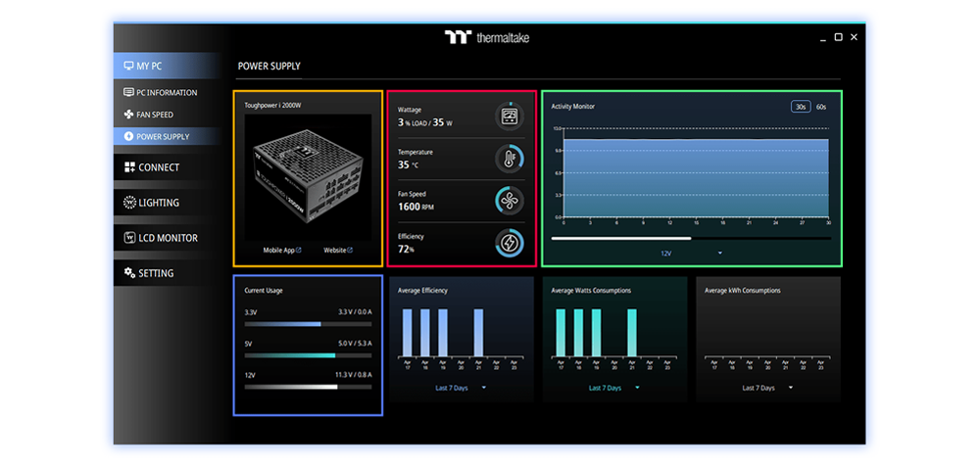Open Average kWh Consumptions Last 7 Days dropdown
This screenshot has width=980, height=466.
coord(767,388)
